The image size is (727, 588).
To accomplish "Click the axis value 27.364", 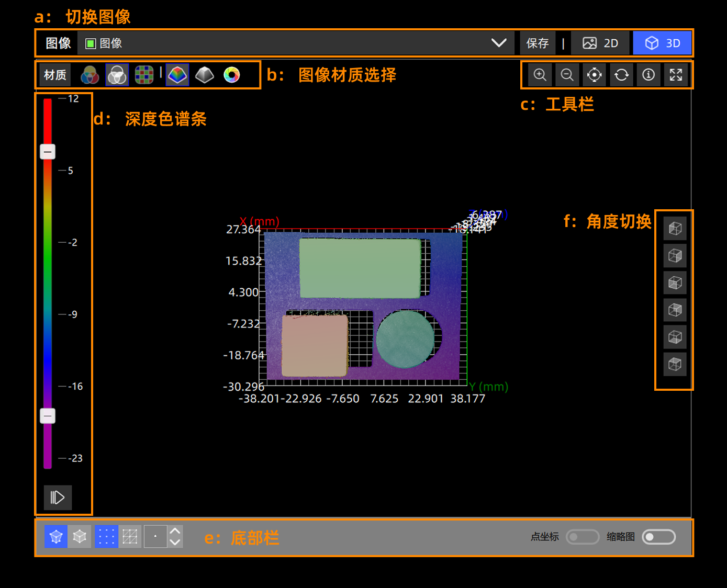I will (243, 229).
